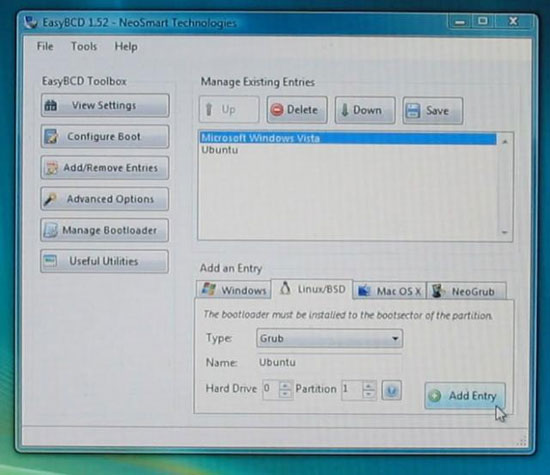Switch to the NeoGrub tab

[x=466, y=291]
